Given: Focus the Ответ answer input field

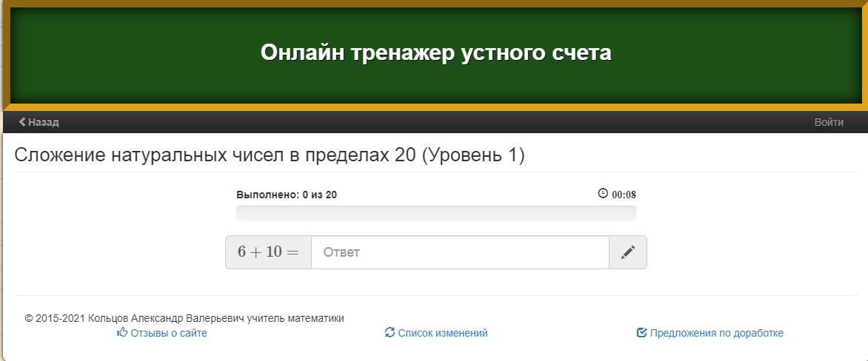Looking at the screenshot, I should point(460,253).
